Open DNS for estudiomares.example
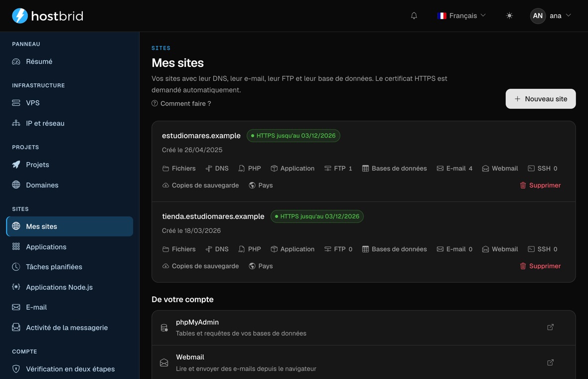This screenshot has height=379, width=588. pos(217,169)
